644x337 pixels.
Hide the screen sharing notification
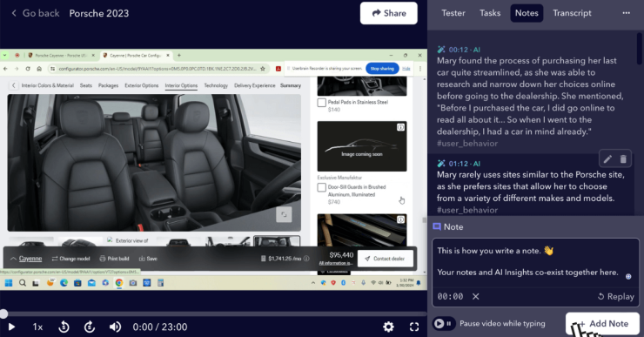coord(406,69)
